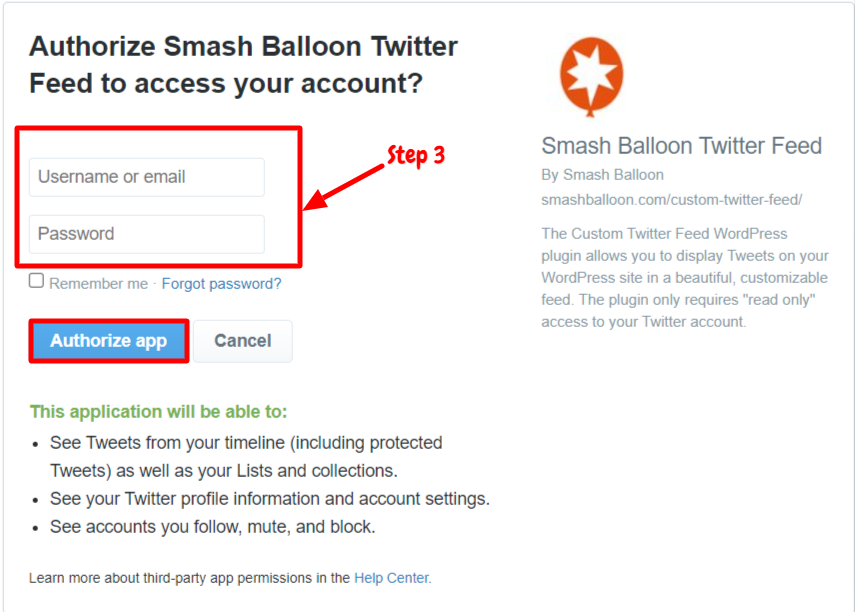Click the Cancel button
The height and width of the screenshot is (612, 855).
(x=243, y=341)
